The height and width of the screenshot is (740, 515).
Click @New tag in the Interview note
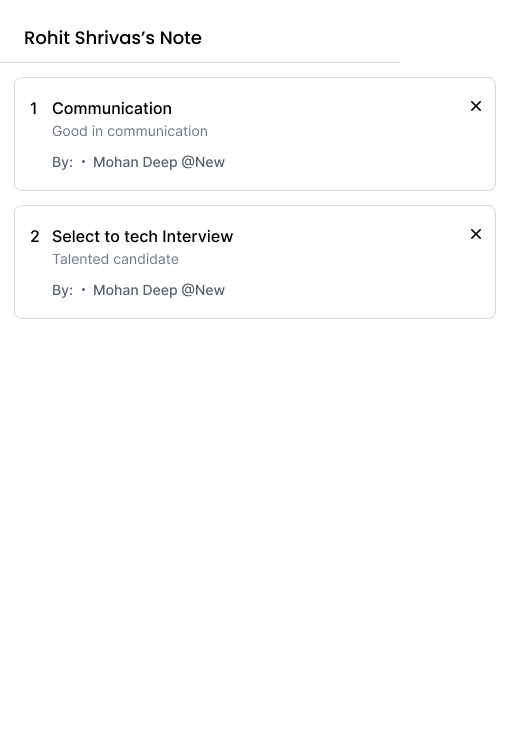203,290
